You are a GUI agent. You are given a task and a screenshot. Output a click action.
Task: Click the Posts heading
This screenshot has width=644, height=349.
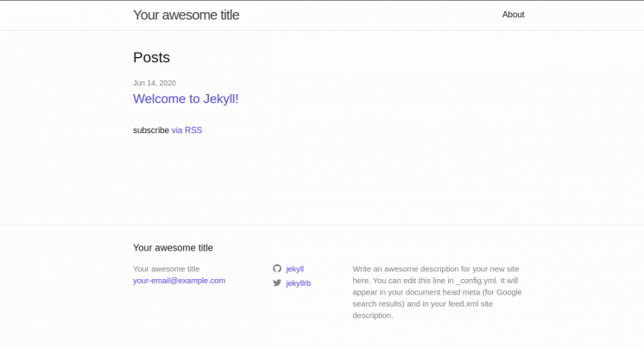[151, 58]
